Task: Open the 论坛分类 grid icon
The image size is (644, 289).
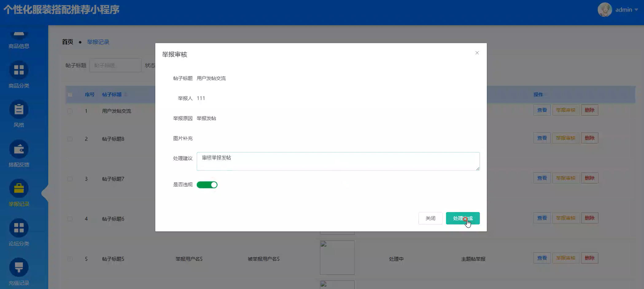Action: pyautogui.click(x=19, y=228)
